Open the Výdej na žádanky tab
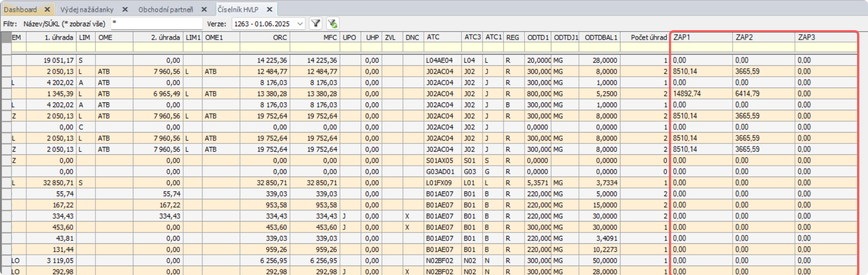 tap(87, 9)
